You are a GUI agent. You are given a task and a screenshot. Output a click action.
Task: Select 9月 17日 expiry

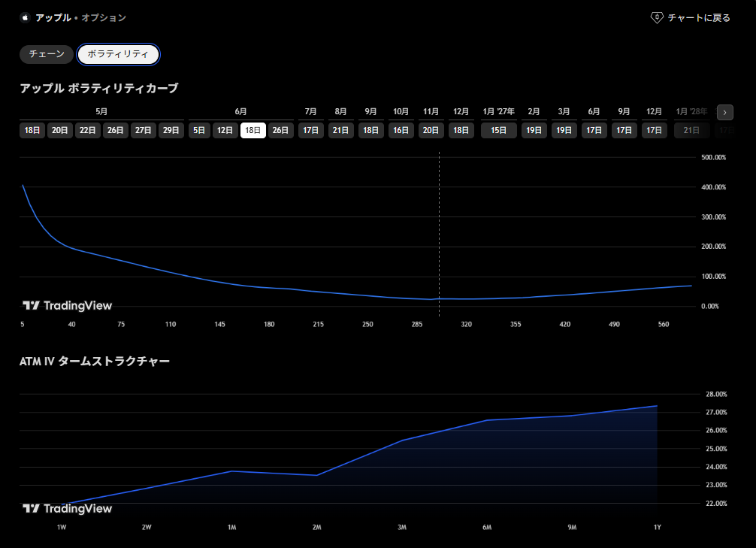pyautogui.click(x=624, y=130)
